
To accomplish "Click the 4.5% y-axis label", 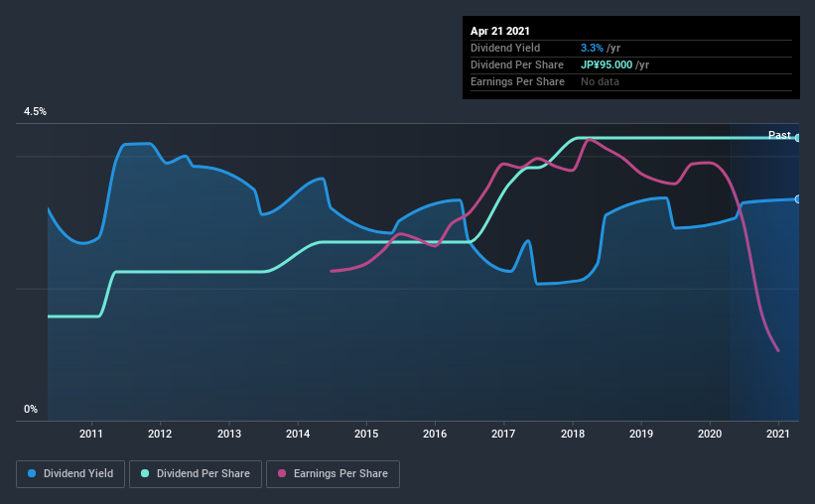I will point(35,112).
